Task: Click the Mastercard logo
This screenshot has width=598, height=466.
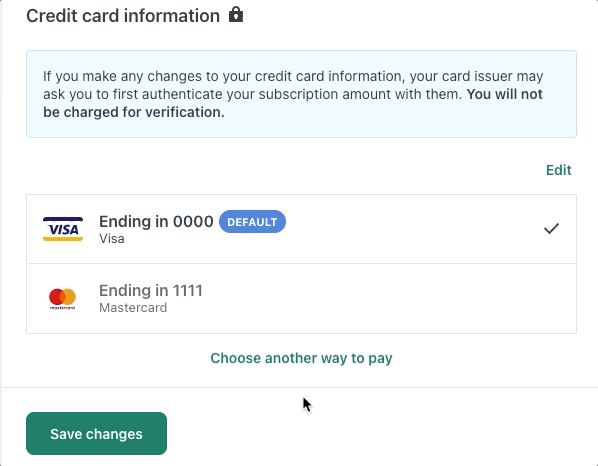Action: point(63,299)
